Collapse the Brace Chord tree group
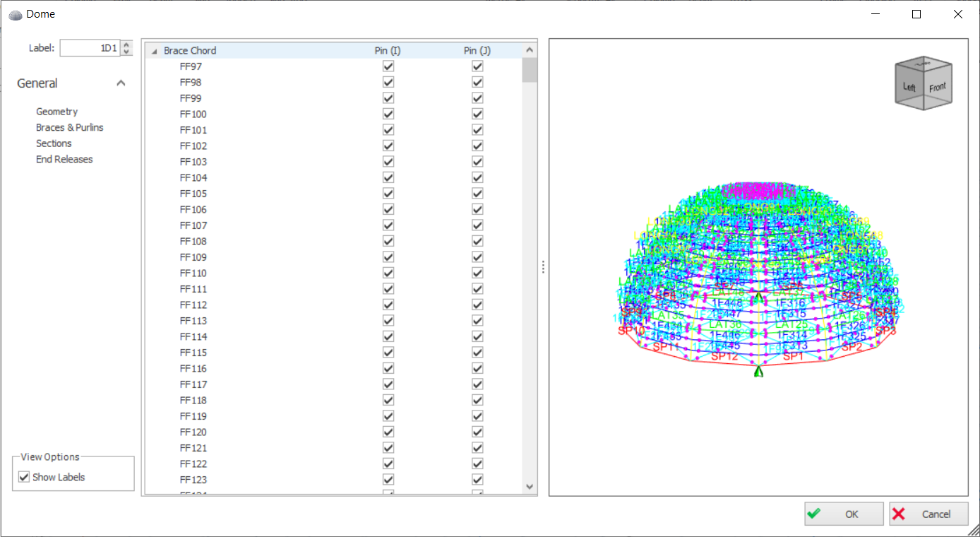 155,51
